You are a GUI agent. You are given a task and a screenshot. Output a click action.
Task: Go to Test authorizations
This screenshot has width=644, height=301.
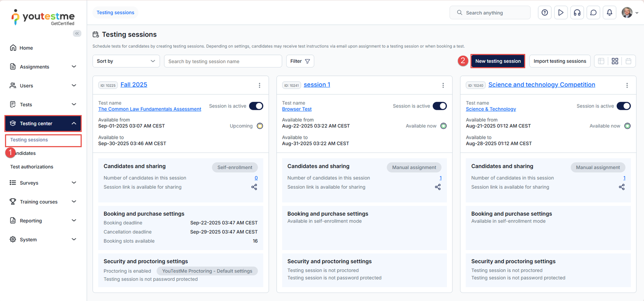32,167
